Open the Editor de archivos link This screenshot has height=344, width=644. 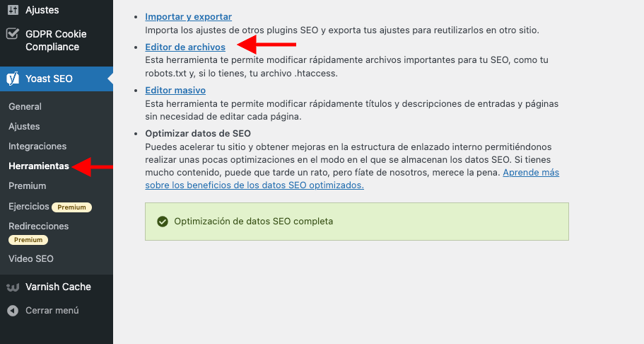(185, 47)
